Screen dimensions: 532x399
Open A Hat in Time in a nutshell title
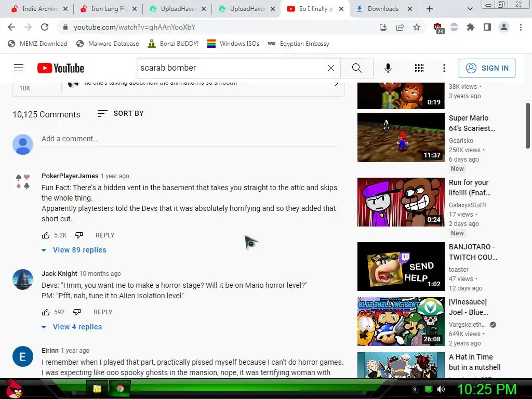tap(474, 362)
